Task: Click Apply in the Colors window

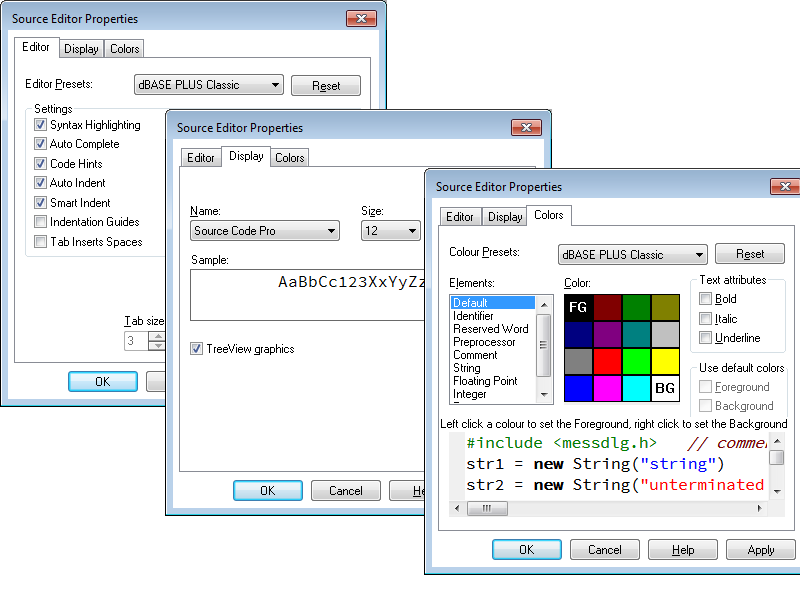Action: pos(761,549)
